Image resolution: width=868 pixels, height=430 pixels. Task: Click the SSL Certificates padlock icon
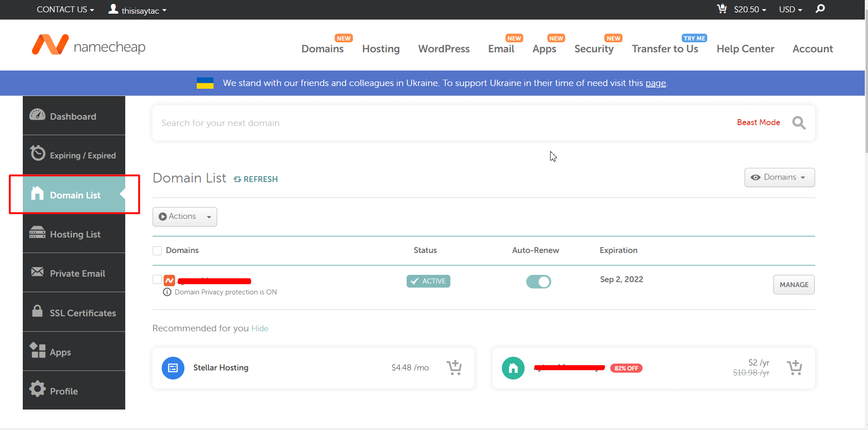(x=37, y=311)
